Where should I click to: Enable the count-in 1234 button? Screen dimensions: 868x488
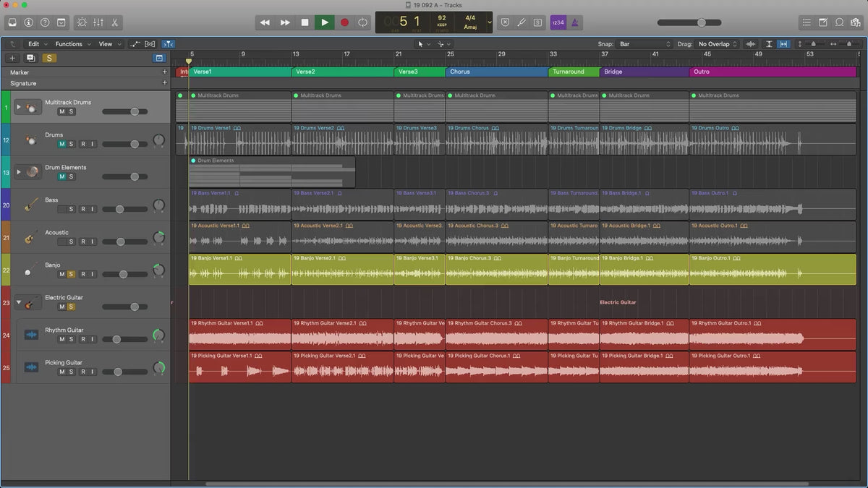[558, 22]
